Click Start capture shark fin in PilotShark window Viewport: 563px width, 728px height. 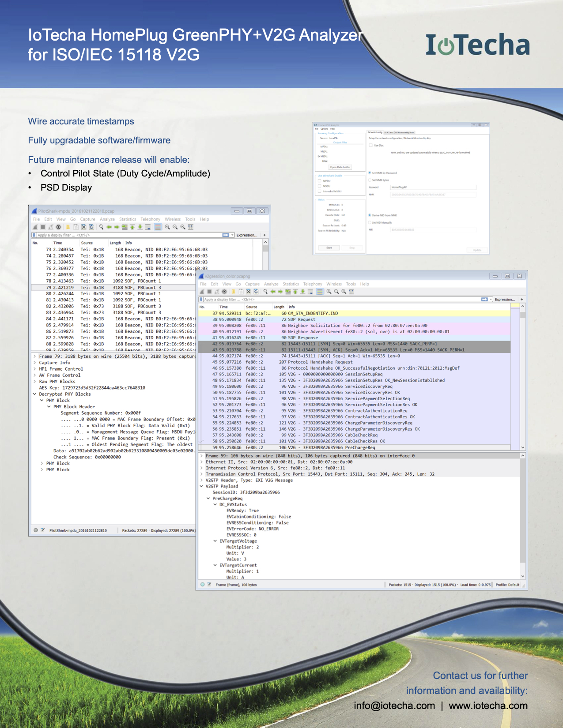(35, 227)
